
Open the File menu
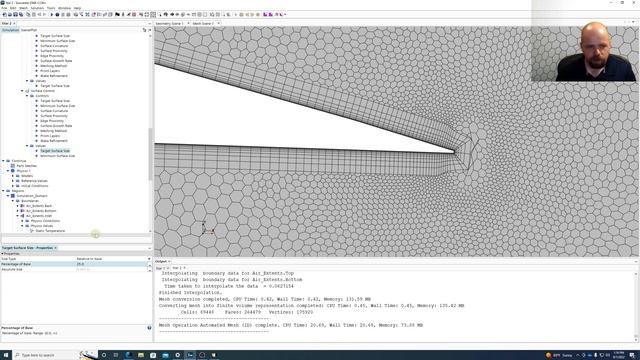click(4, 8)
